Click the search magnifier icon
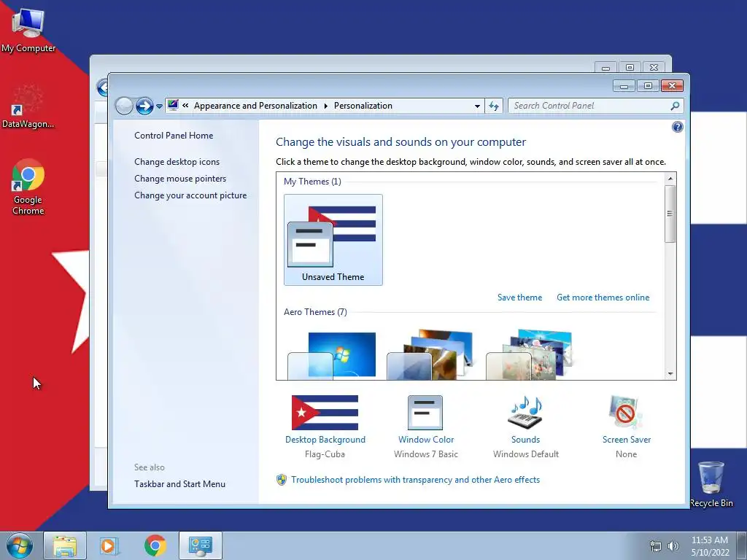747x560 pixels. tap(675, 106)
